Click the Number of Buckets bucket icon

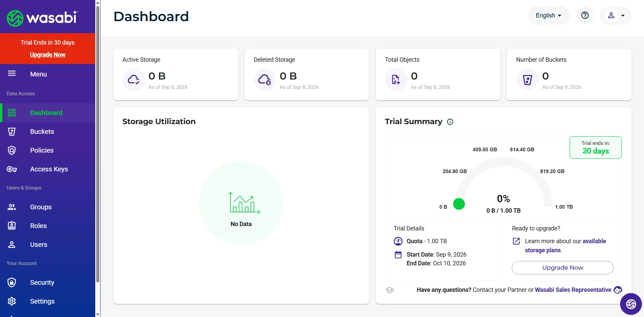(x=527, y=80)
